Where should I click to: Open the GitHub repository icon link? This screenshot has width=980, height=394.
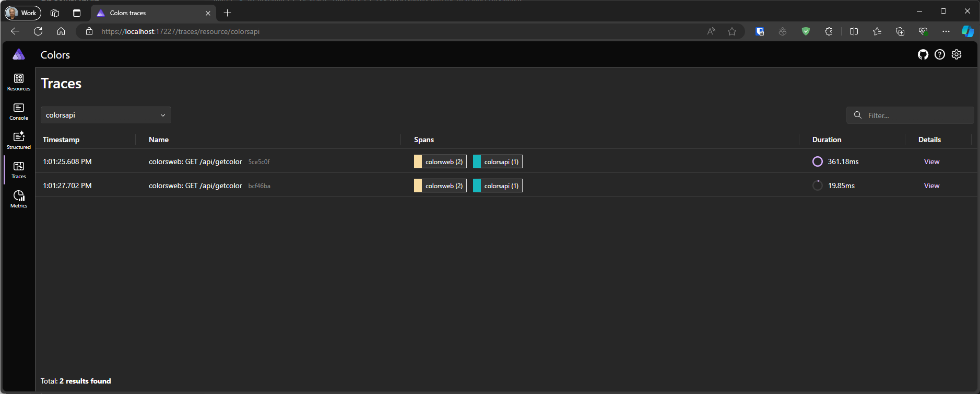point(923,54)
